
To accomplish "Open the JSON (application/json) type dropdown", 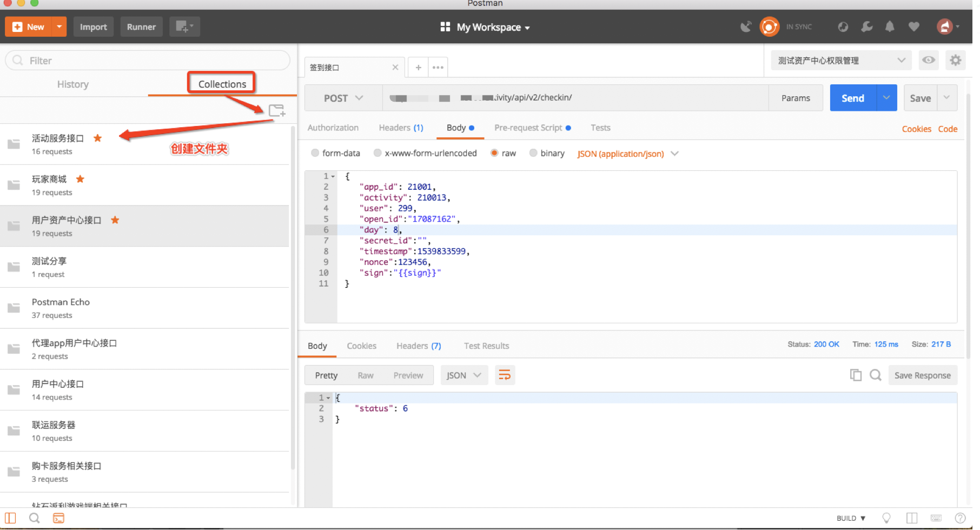I will (x=627, y=154).
